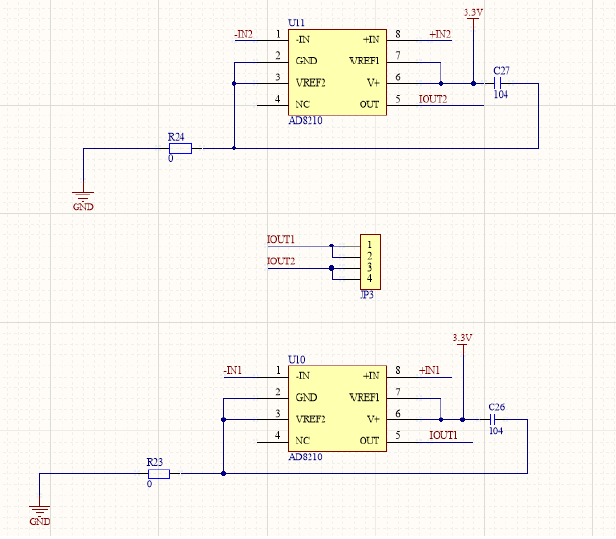Click the OUT pin name on U11
616x539 pixels.
click(x=369, y=104)
